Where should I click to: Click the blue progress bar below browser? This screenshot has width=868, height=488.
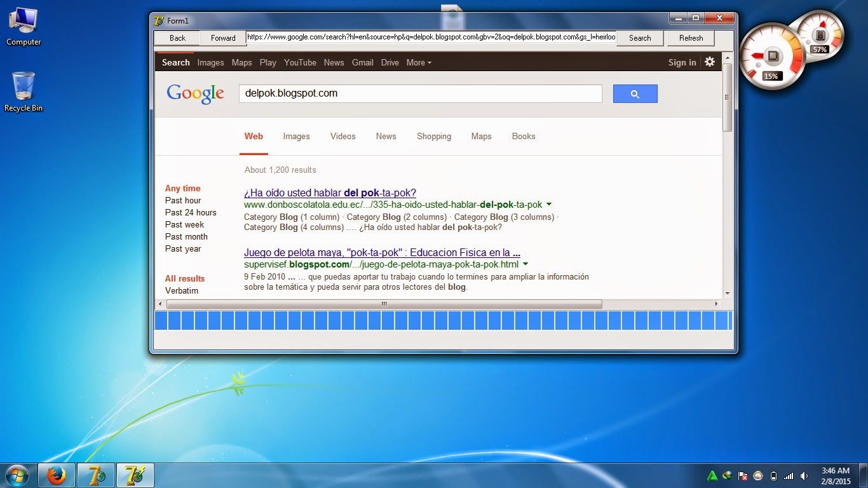click(444, 320)
